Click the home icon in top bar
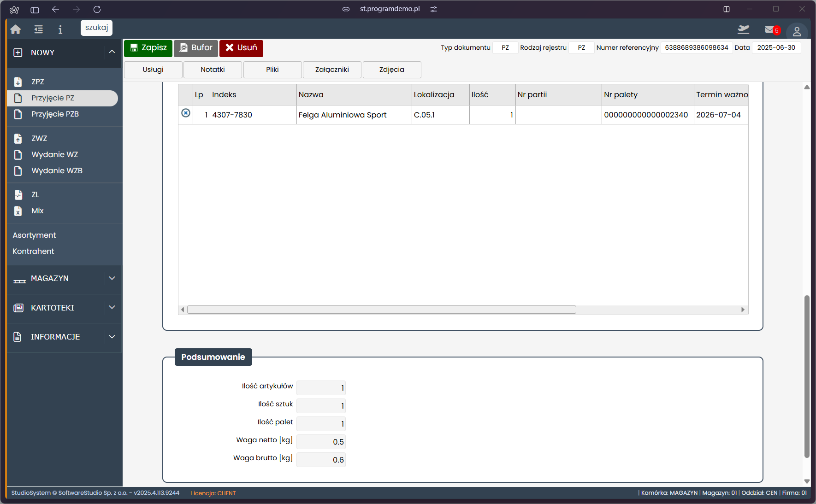 click(x=16, y=29)
